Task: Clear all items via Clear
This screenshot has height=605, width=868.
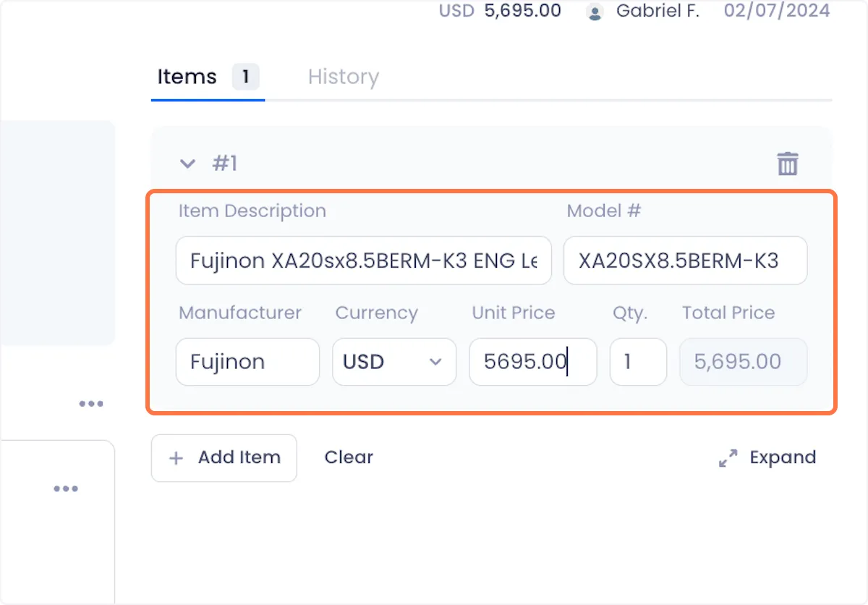Action: (349, 457)
